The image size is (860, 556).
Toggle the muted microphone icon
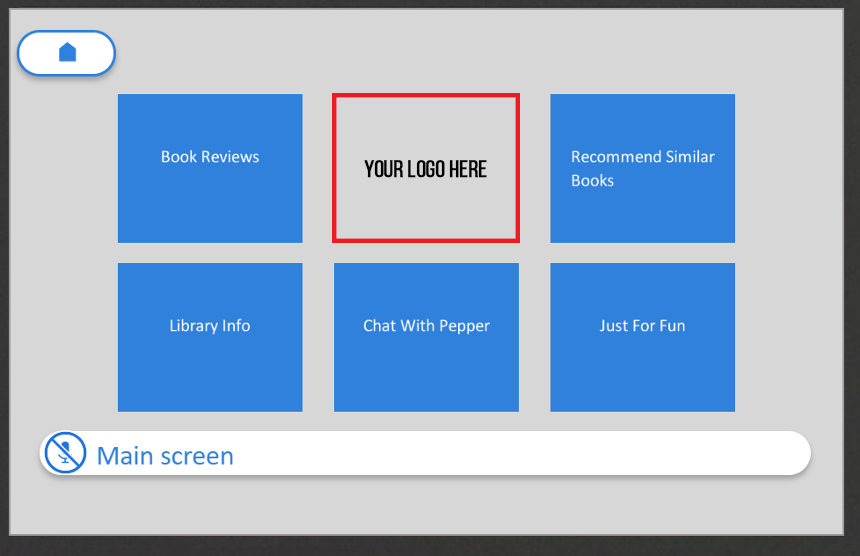(65, 453)
